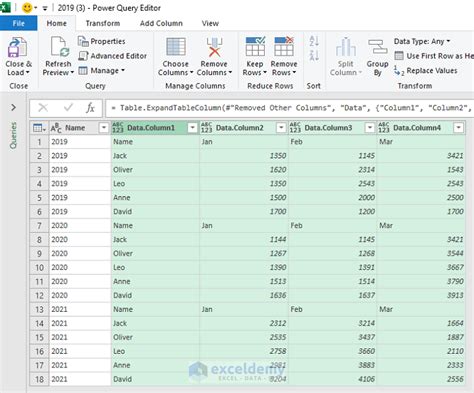
Task: Open the Quick Access Toolbar customize arrow
Action: 45,8
